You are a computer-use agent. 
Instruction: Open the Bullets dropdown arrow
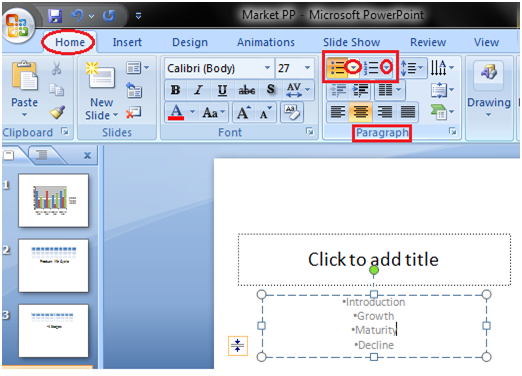(353, 68)
